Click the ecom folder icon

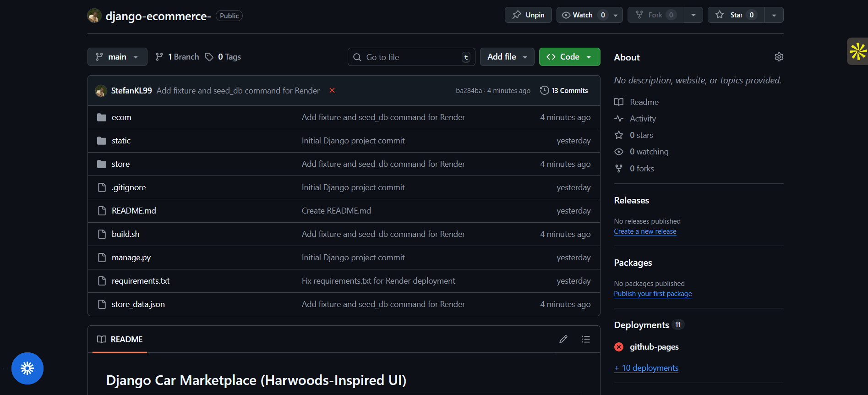102,117
